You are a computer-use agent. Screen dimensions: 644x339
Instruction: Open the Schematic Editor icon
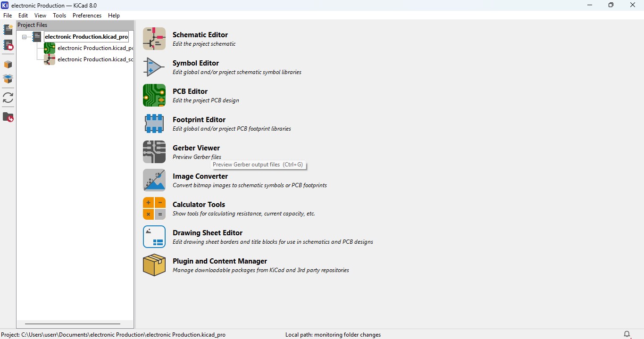coord(154,39)
